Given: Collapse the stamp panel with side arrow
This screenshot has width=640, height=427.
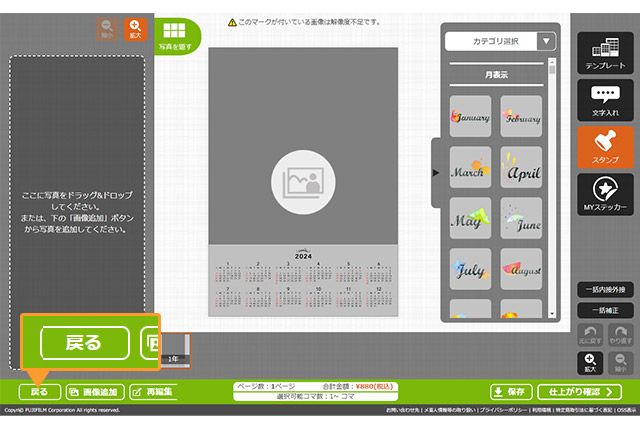Looking at the screenshot, I should tap(435, 173).
